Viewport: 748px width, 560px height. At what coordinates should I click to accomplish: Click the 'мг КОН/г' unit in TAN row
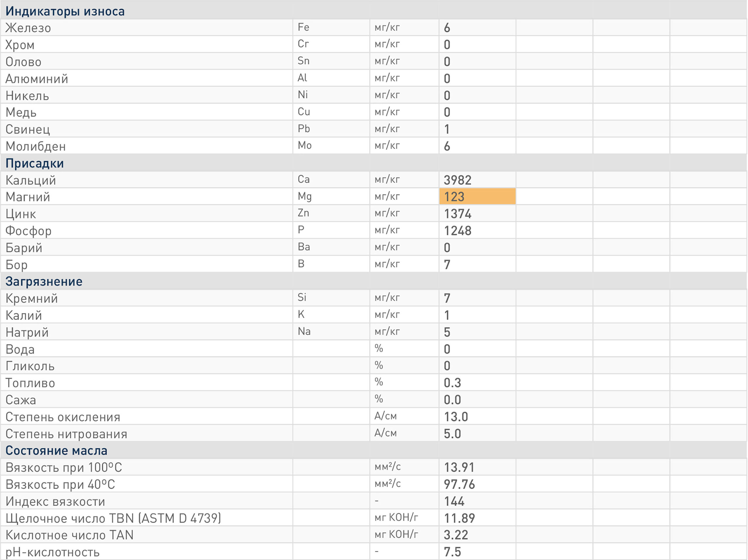[396, 534]
